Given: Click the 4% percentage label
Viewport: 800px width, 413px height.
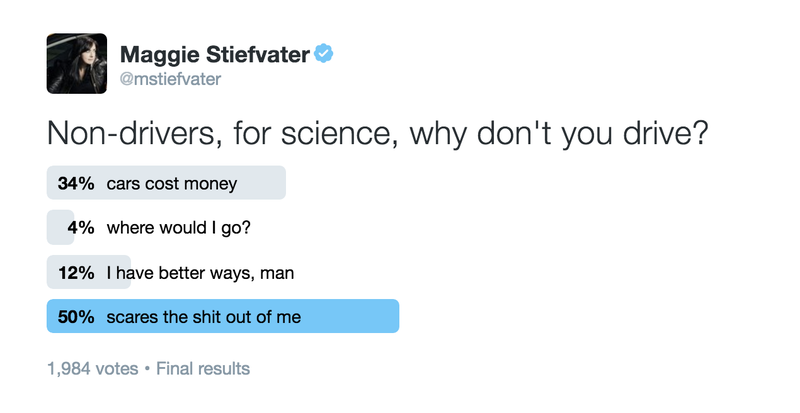Looking at the screenshot, I should click(81, 228).
